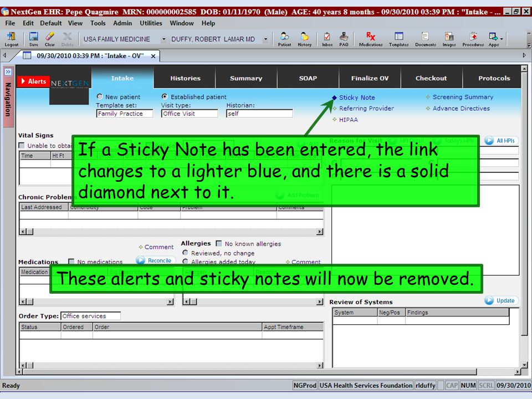Save the encounter with Save icon

click(34, 39)
